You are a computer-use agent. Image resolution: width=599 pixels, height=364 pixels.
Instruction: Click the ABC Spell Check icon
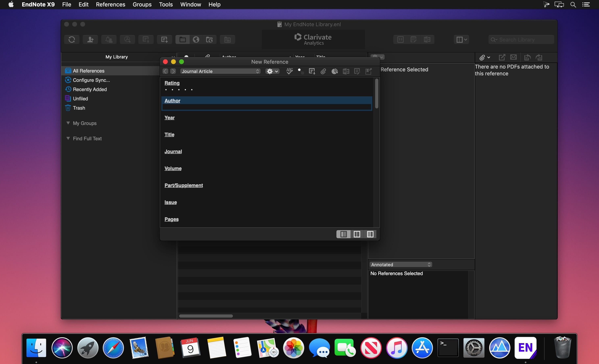click(x=289, y=71)
